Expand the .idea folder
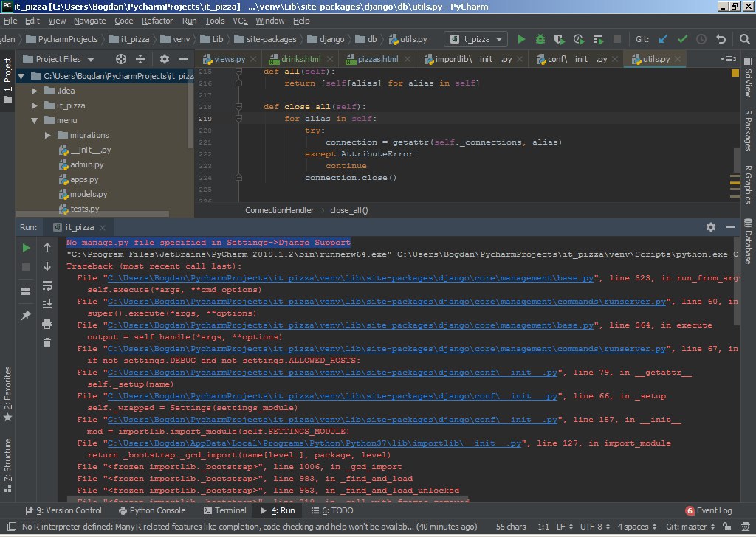 (x=34, y=91)
